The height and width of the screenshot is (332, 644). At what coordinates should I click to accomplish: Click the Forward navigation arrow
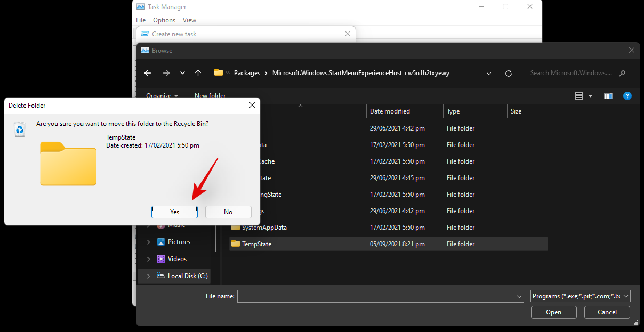tap(166, 73)
